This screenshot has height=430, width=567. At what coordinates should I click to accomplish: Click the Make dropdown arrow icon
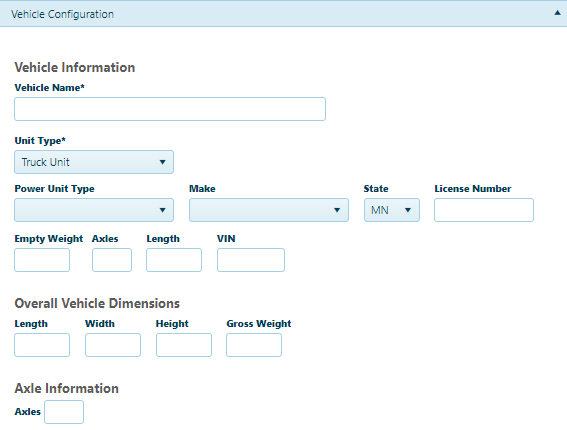pos(337,210)
